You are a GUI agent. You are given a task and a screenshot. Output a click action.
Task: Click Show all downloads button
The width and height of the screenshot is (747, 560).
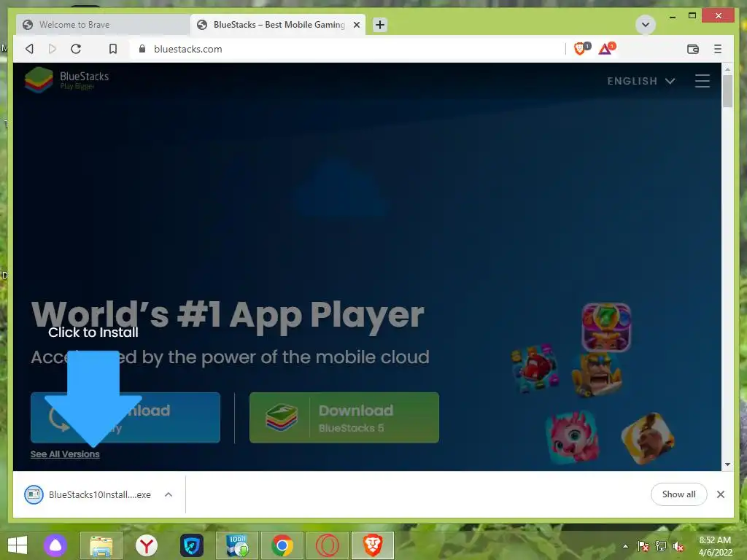tap(678, 494)
